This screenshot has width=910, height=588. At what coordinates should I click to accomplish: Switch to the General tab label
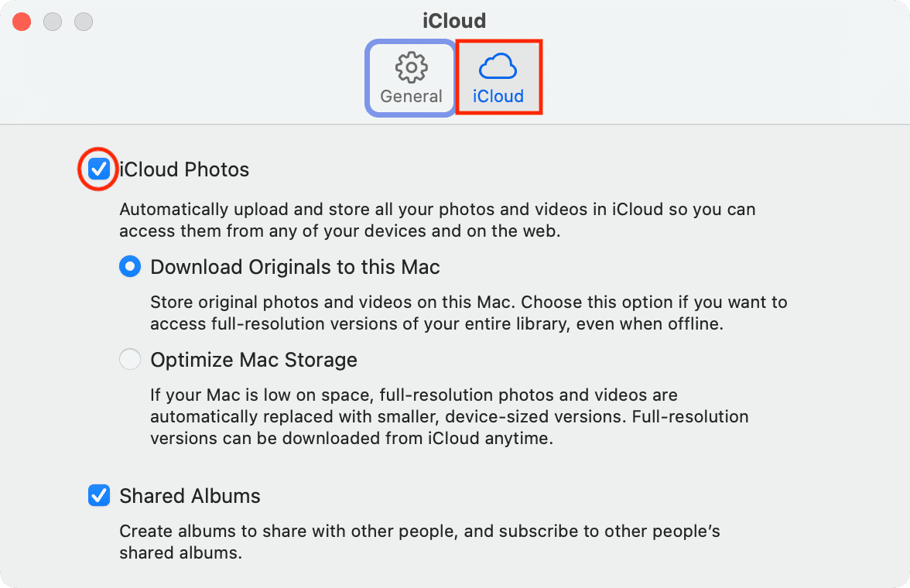coord(411,97)
